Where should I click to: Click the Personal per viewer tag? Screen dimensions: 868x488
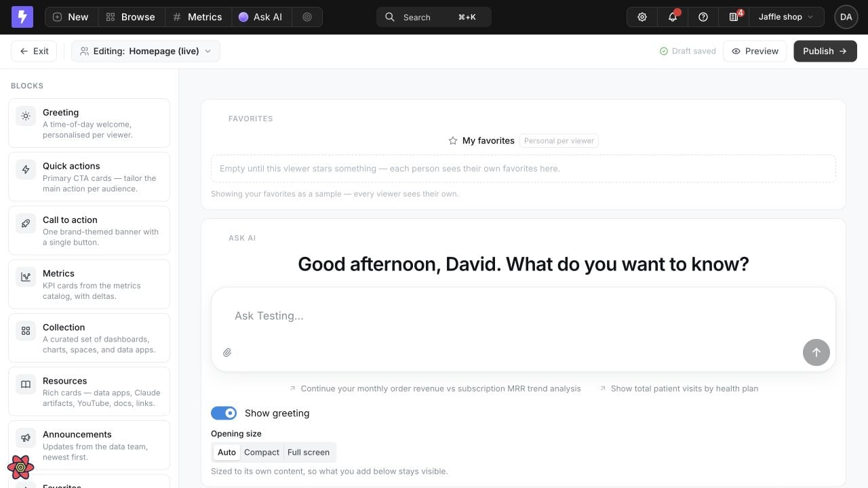[x=559, y=141]
